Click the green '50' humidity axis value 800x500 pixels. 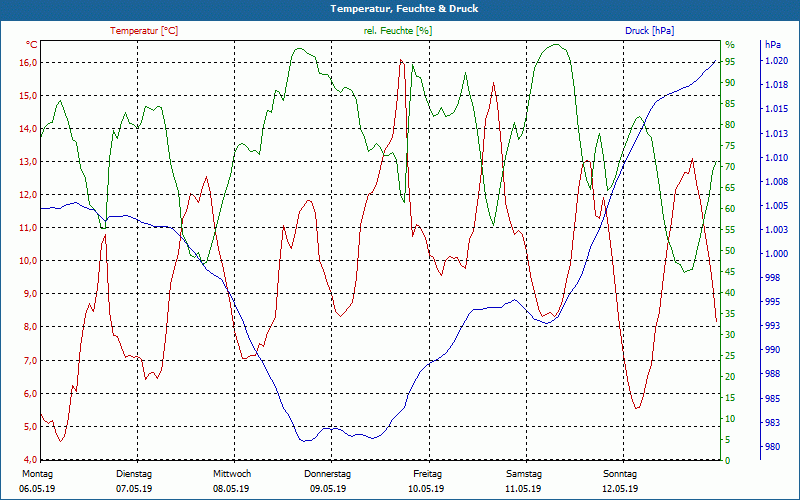[730, 251]
